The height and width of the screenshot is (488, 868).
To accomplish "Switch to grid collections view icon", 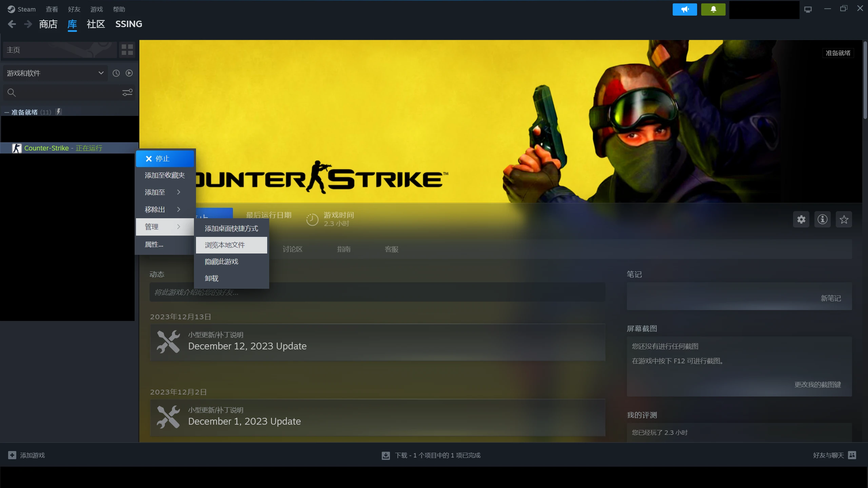I will pos(127,50).
